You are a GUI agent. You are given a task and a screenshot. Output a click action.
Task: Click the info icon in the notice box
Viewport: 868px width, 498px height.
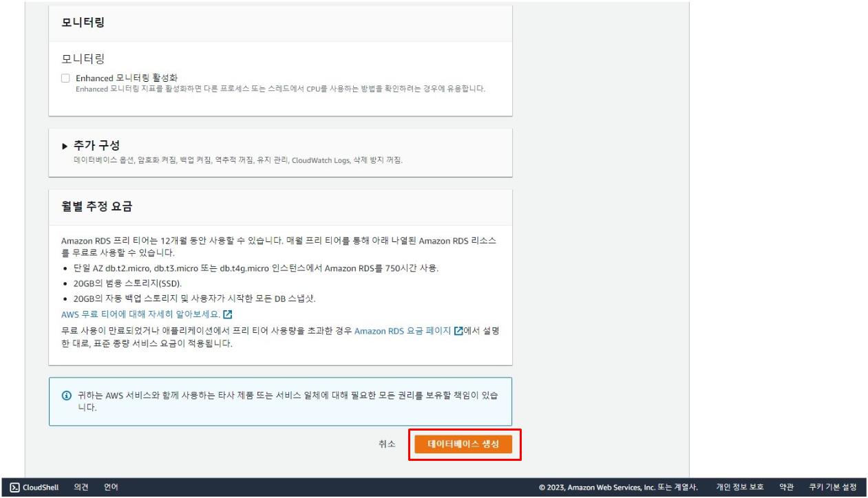[67, 396]
